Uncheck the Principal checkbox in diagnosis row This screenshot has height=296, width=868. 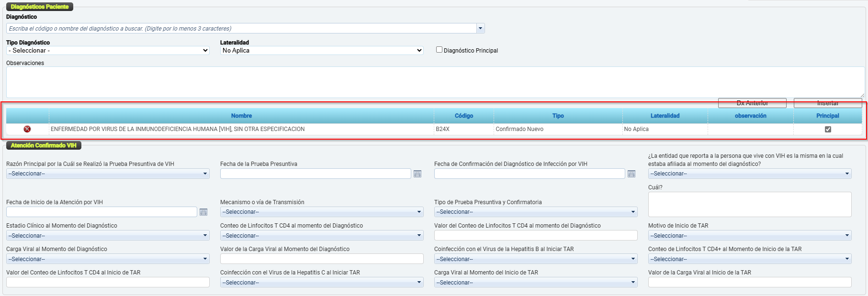828,129
